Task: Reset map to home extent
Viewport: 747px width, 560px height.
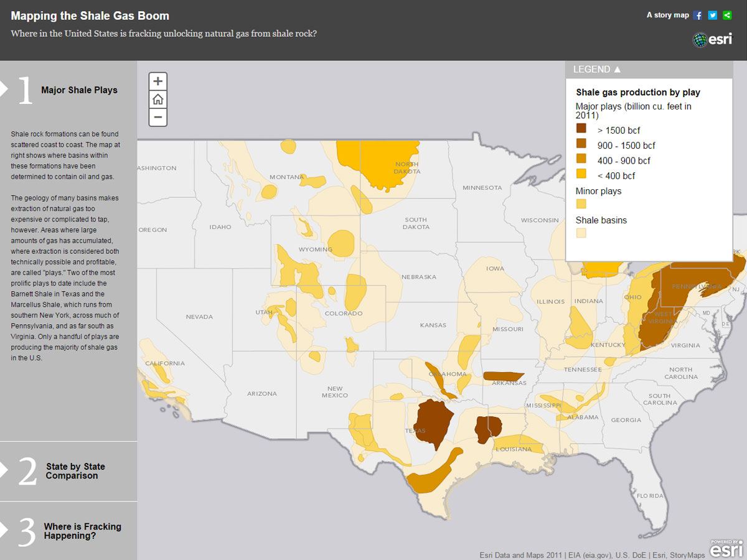Action: coord(158,100)
